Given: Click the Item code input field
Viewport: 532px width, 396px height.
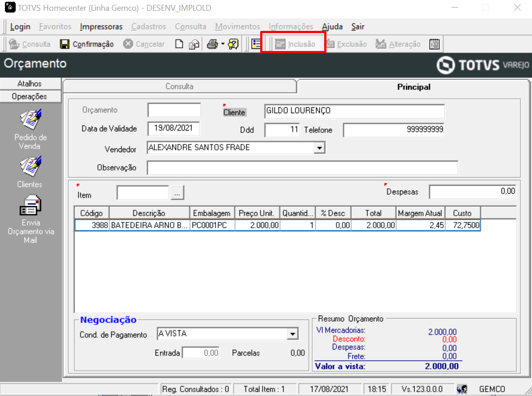Looking at the screenshot, I should coord(142,192).
